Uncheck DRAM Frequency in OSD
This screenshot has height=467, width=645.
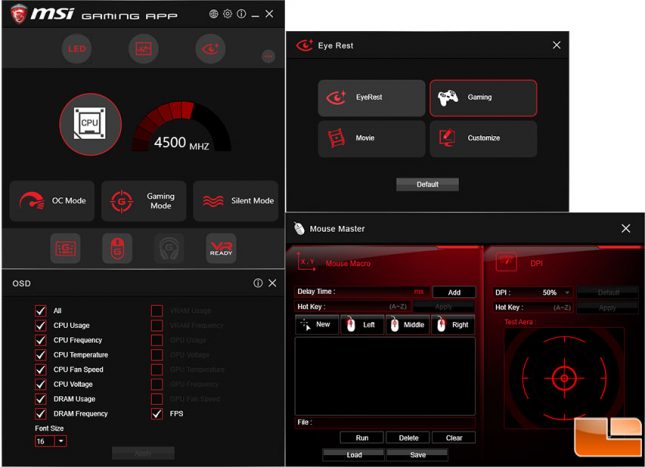click(x=40, y=414)
